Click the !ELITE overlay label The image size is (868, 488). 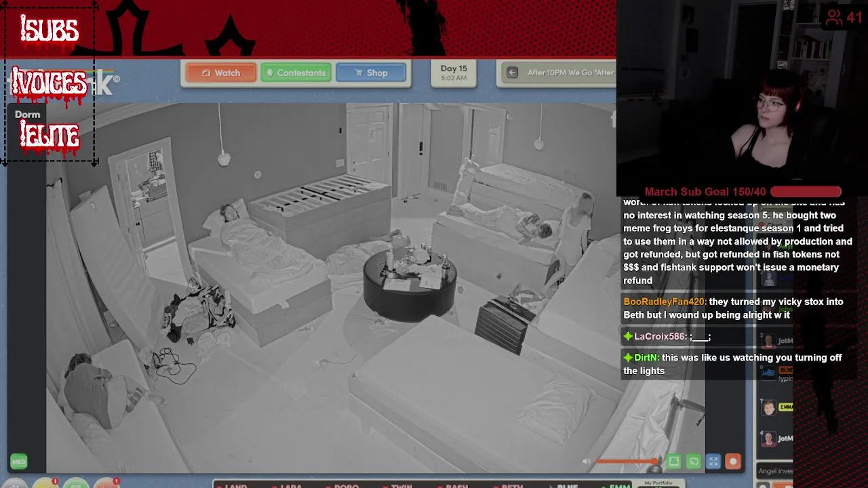pyautogui.click(x=50, y=136)
